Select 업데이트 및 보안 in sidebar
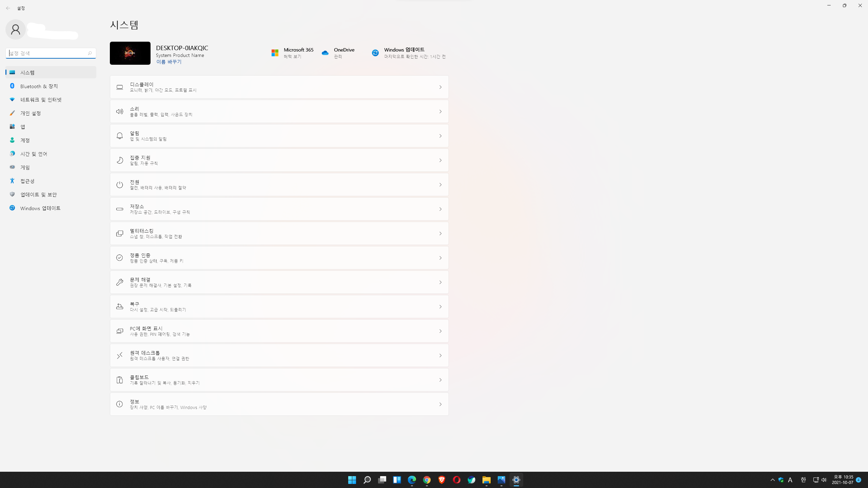This screenshot has width=868, height=488. tap(38, 195)
